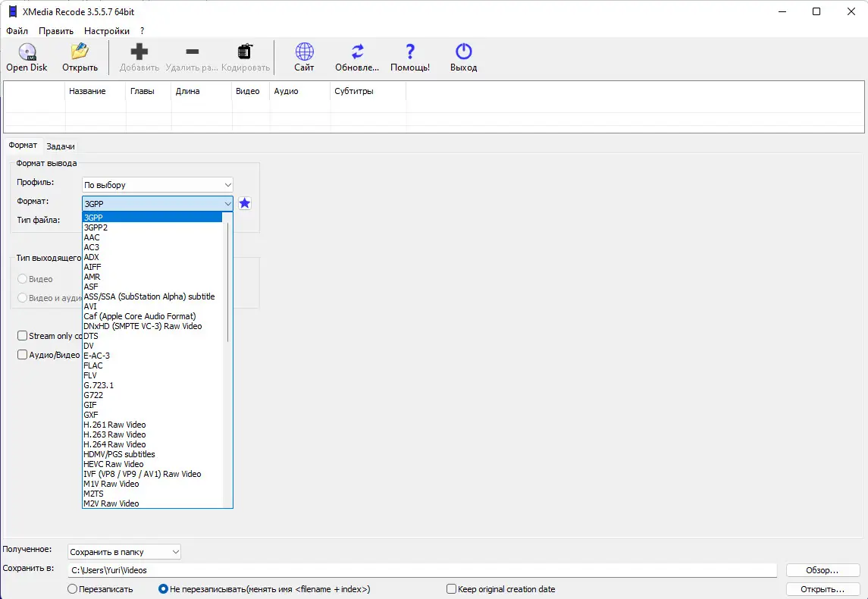868x599 pixels.
Task: Select FLAC in the format list
Action: 152,365
